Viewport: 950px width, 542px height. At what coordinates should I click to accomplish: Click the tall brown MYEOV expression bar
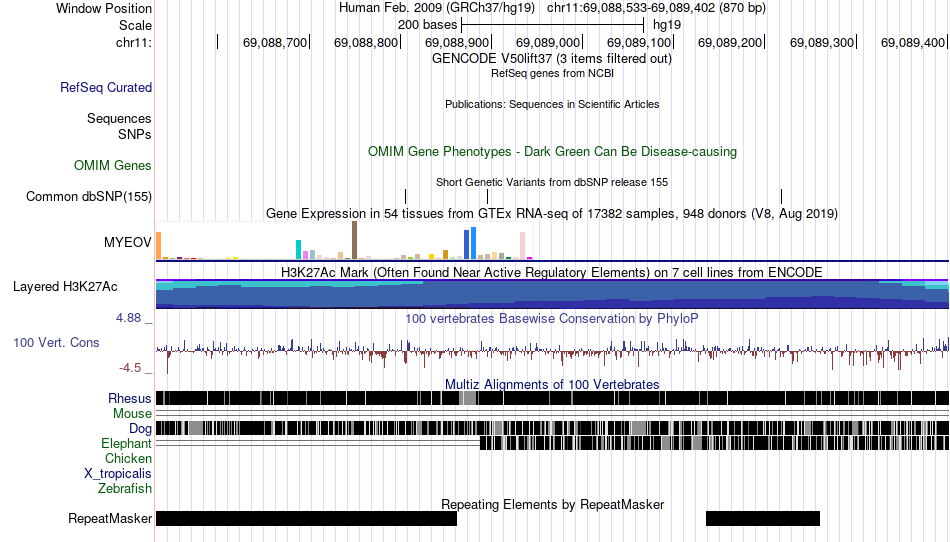(x=354, y=240)
